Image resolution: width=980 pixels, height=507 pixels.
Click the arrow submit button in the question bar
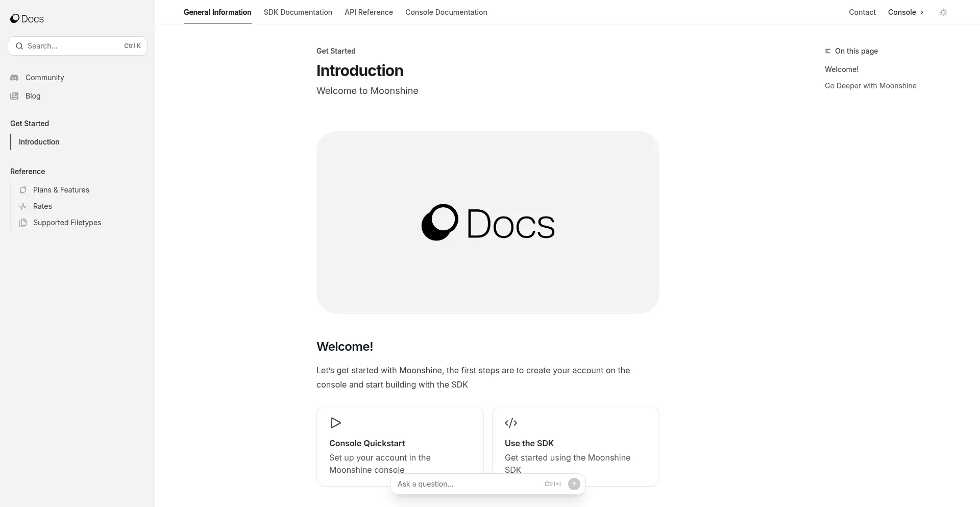pyautogui.click(x=574, y=484)
